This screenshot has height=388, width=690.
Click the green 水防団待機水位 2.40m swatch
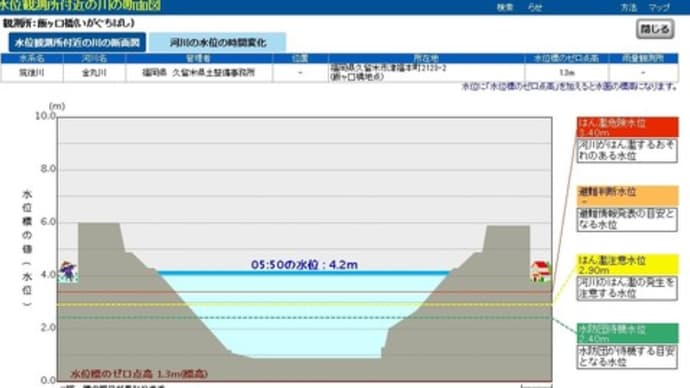point(627,333)
